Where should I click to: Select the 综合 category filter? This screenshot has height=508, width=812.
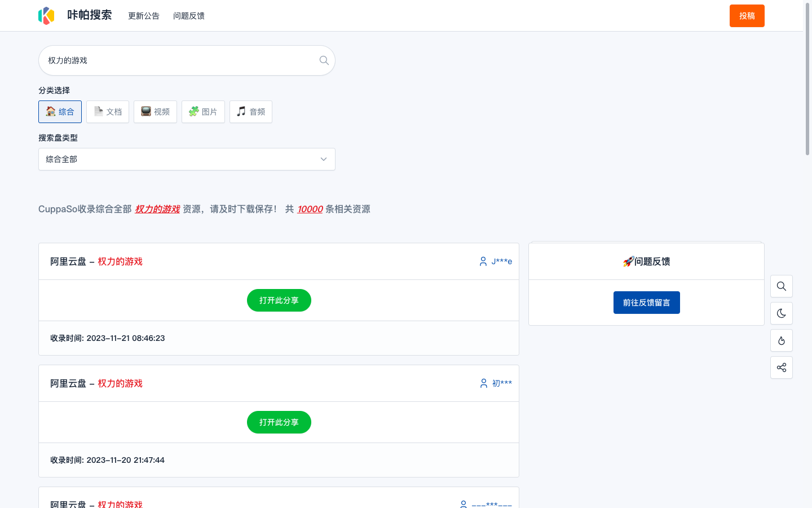coord(60,112)
